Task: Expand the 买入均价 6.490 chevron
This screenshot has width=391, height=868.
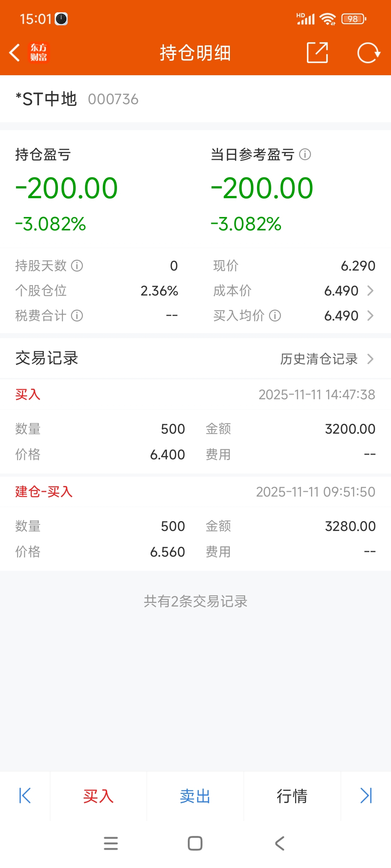Action: pyautogui.click(x=370, y=316)
